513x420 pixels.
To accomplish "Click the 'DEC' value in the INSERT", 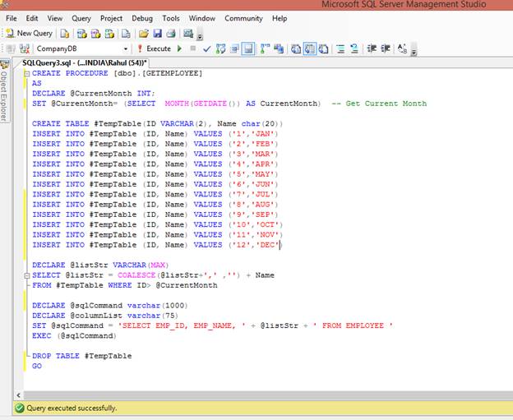I will pos(267,245).
